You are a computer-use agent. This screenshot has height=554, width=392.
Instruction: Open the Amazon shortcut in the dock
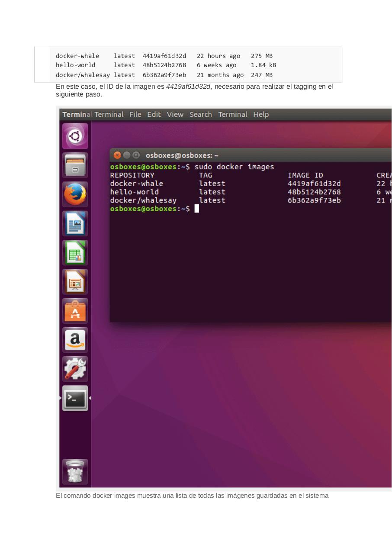point(75,339)
